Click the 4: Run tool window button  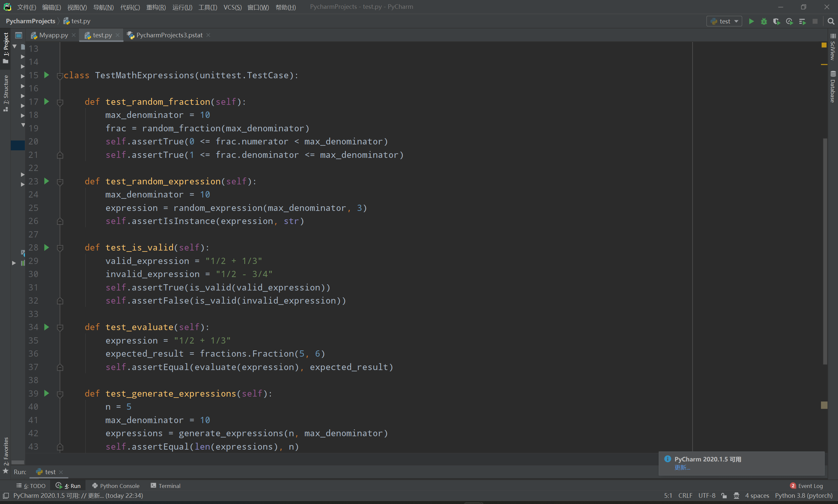coord(68,486)
